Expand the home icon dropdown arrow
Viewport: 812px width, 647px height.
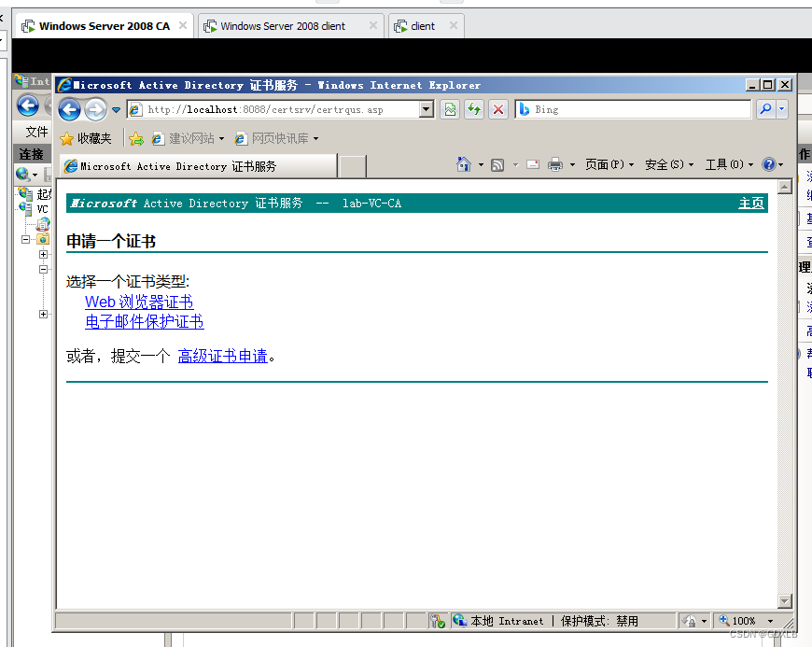coord(481,165)
